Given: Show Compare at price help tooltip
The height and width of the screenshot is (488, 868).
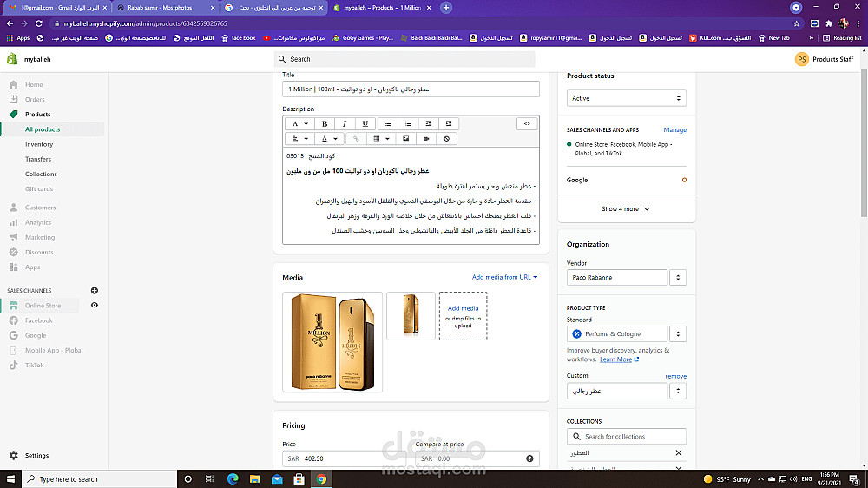Looking at the screenshot, I should pyautogui.click(x=529, y=458).
